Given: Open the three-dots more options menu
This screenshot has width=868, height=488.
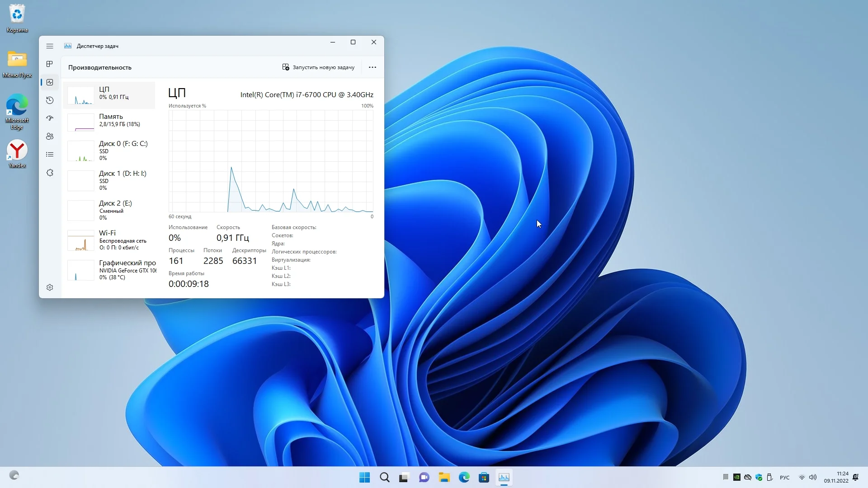Looking at the screenshot, I should coord(372,67).
